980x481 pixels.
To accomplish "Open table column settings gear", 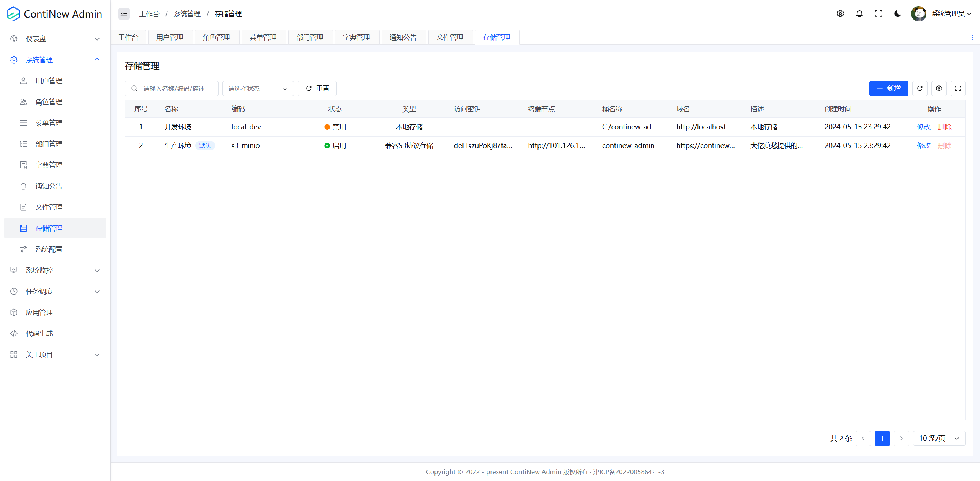I will (939, 88).
